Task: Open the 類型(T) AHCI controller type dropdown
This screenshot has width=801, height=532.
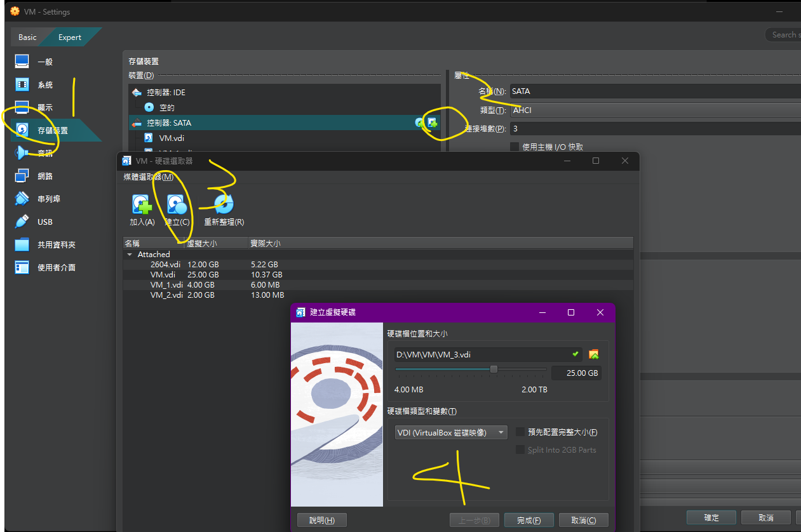Action: point(656,110)
